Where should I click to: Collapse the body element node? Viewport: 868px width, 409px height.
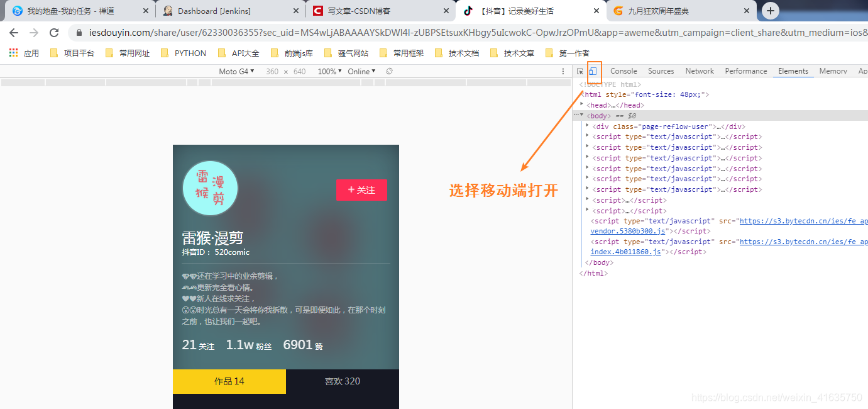click(582, 116)
